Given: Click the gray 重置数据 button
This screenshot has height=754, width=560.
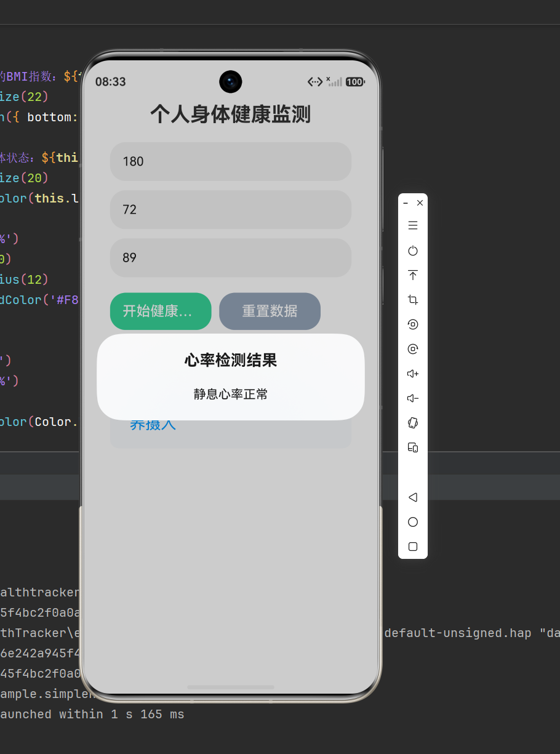Looking at the screenshot, I should point(270,311).
